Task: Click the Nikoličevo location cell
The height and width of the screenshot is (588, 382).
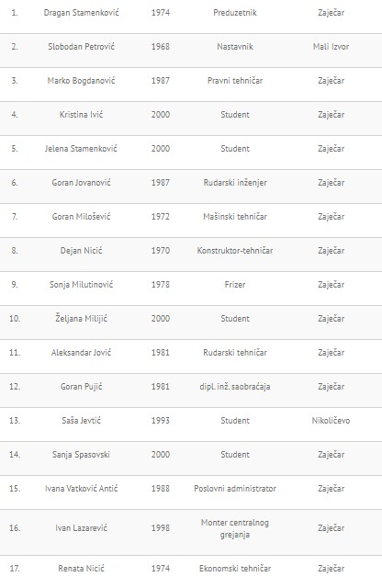Action: click(x=331, y=421)
